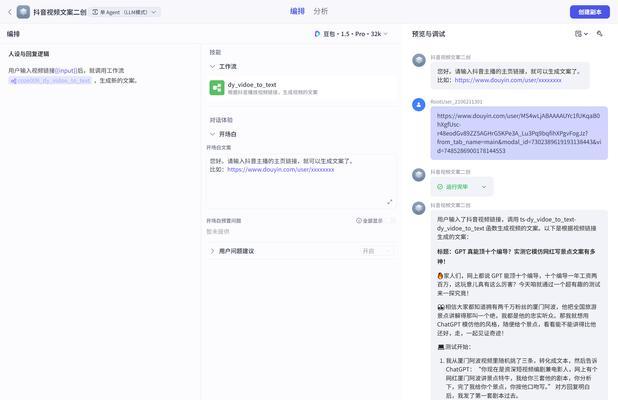Click the green dy_vidoe_to_text workflow icon

point(217,87)
